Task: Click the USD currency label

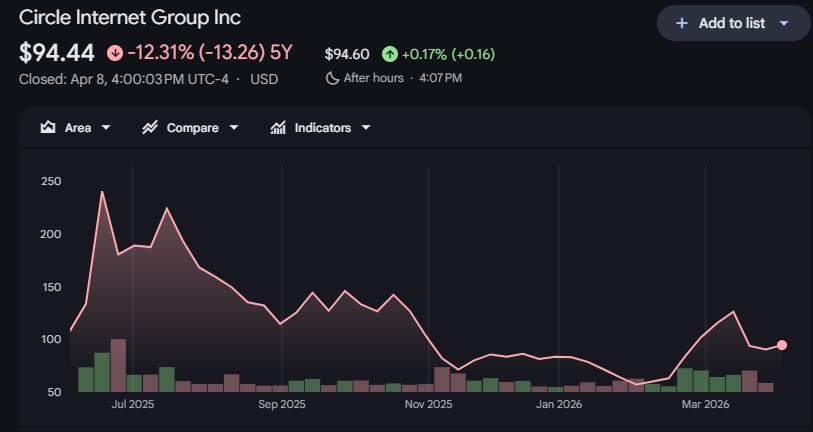Action: point(264,79)
